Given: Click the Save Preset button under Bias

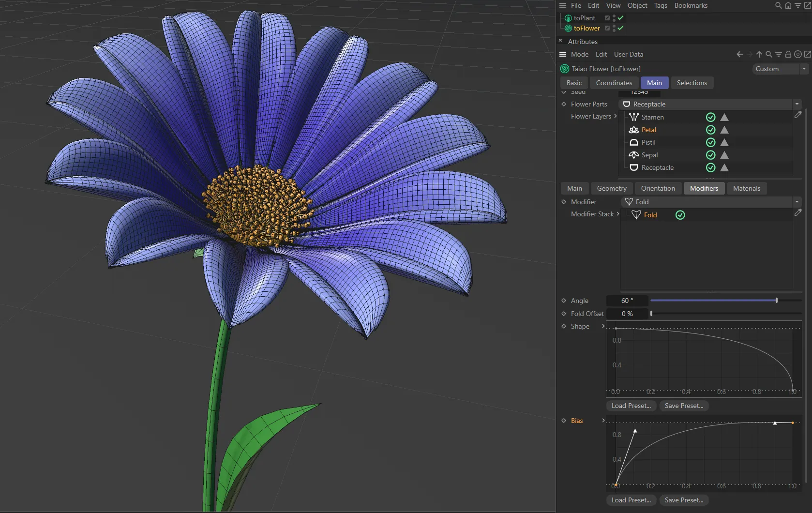Looking at the screenshot, I should pyautogui.click(x=684, y=500).
